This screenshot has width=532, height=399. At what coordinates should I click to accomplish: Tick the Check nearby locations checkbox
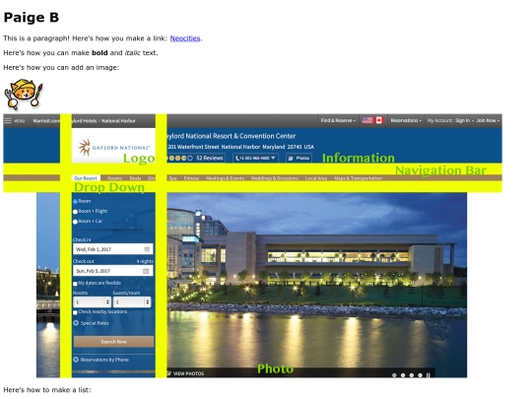pyautogui.click(x=75, y=312)
